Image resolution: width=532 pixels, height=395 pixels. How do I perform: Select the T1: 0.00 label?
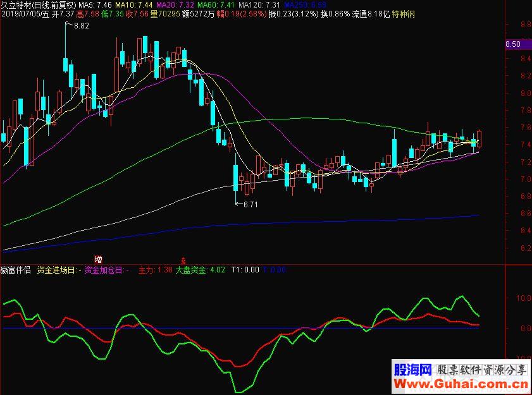[x=245, y=270]
